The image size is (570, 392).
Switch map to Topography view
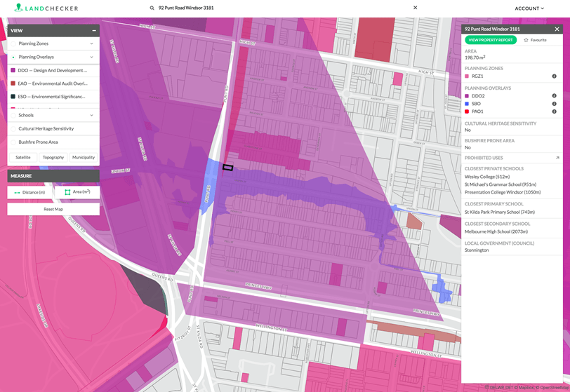point(53,157)
